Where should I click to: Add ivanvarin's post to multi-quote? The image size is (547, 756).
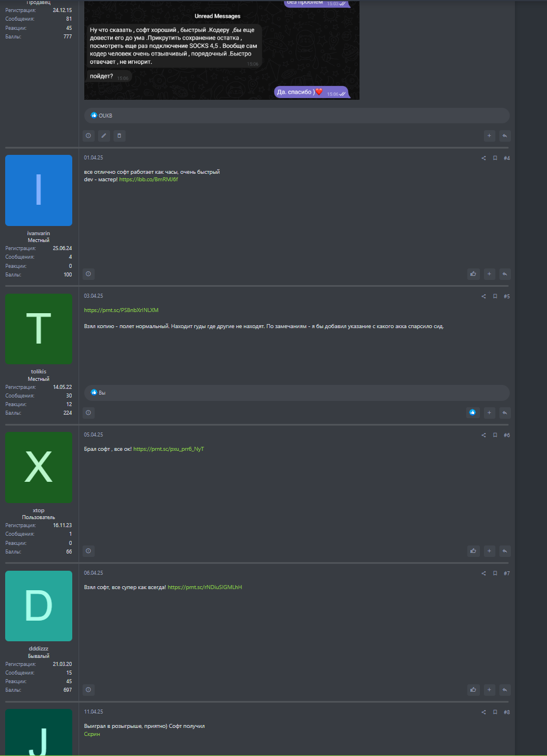click(489, 274)
